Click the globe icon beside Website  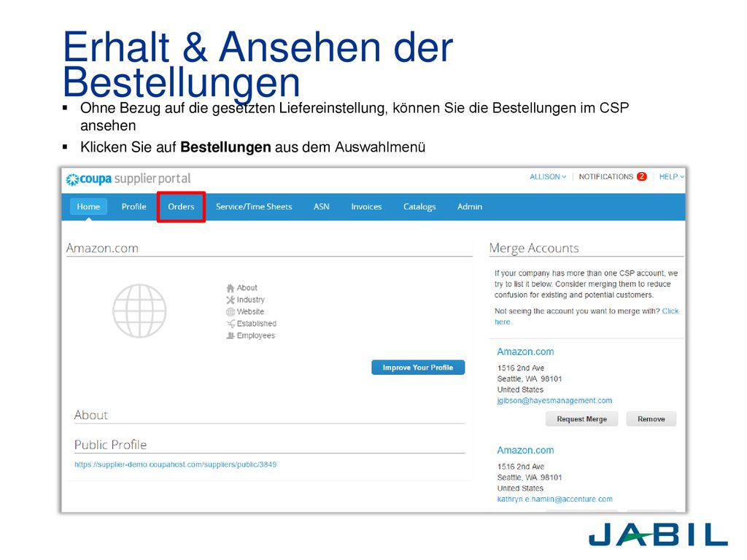(x=231, y=312)
